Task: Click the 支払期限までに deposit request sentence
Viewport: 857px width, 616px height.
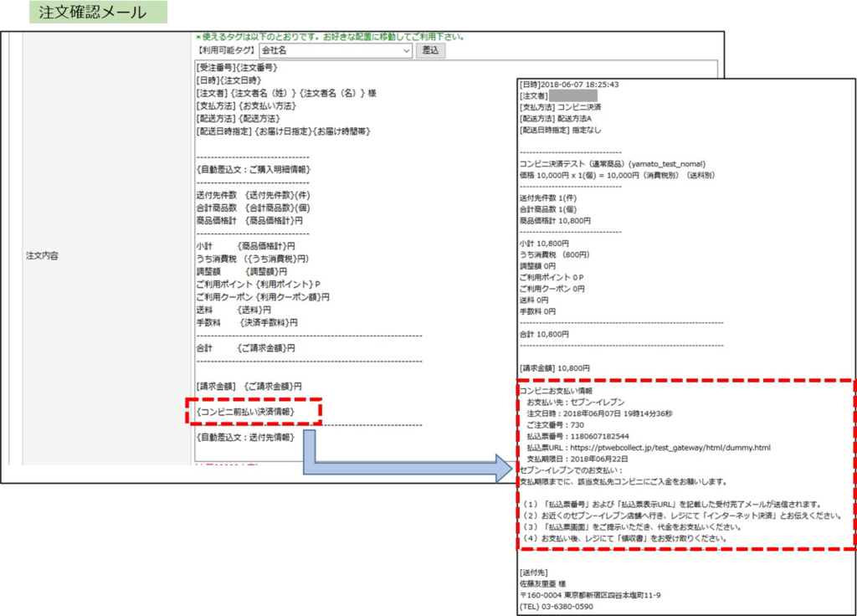Action: 624,482
